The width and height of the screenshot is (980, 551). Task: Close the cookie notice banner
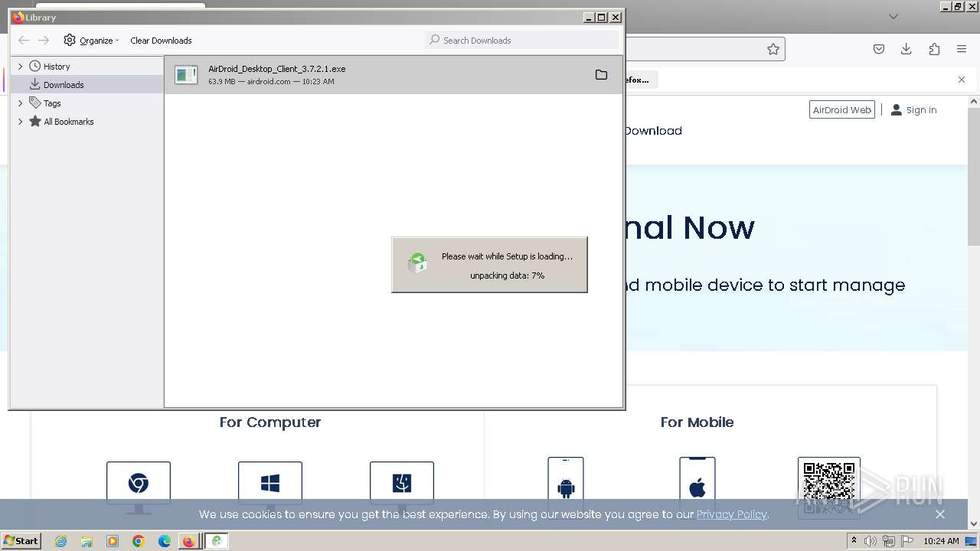coord(940,514)
